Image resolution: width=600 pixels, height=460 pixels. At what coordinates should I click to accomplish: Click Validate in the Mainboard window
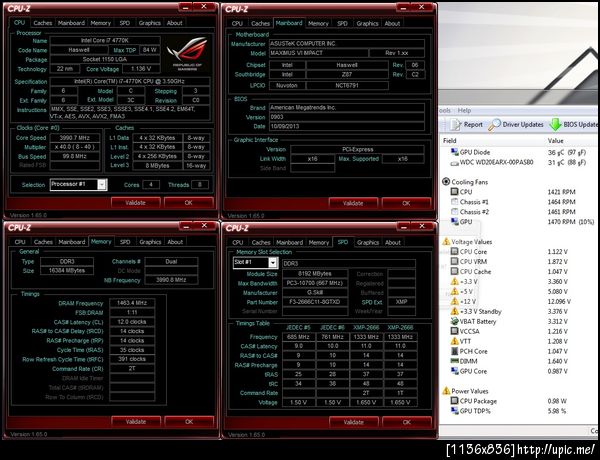(353, 203)
